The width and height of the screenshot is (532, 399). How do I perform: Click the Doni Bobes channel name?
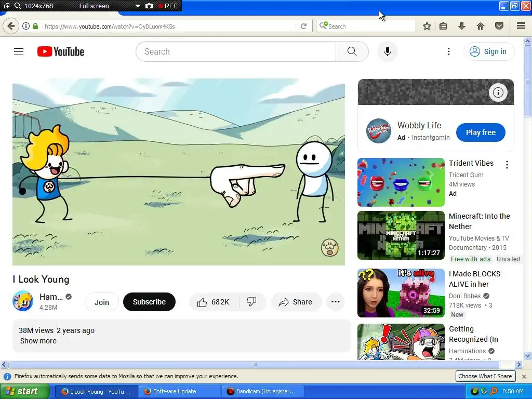point(464,296)
